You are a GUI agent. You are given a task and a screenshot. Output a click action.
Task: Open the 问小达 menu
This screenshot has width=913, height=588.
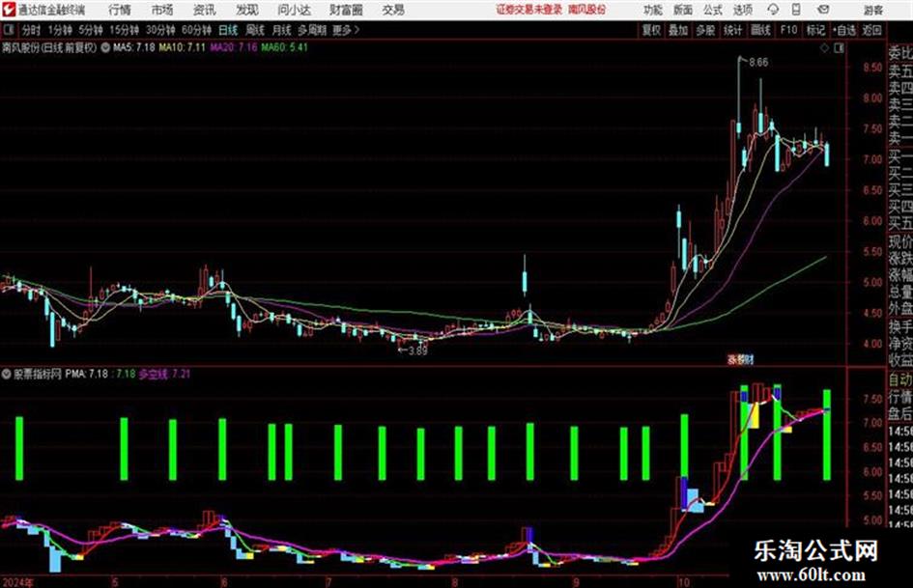pos(294,10)
